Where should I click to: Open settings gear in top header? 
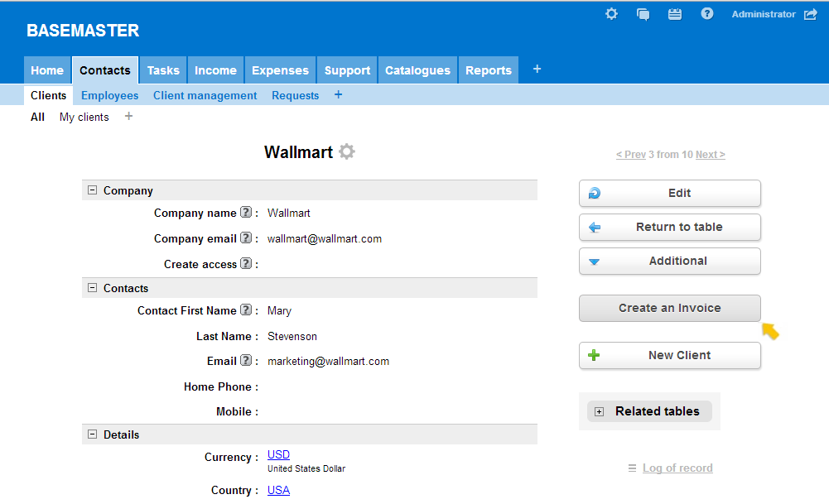(x=611, y=14)
